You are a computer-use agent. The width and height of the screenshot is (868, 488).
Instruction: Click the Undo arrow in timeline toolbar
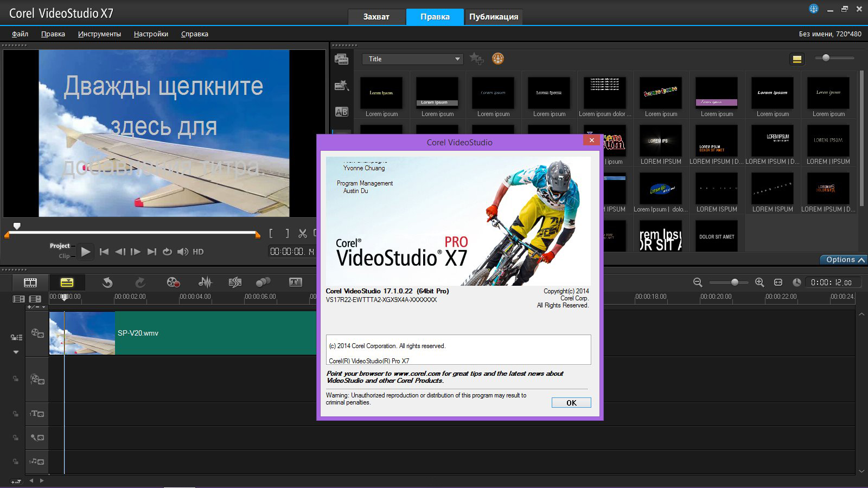pos(107,282)
